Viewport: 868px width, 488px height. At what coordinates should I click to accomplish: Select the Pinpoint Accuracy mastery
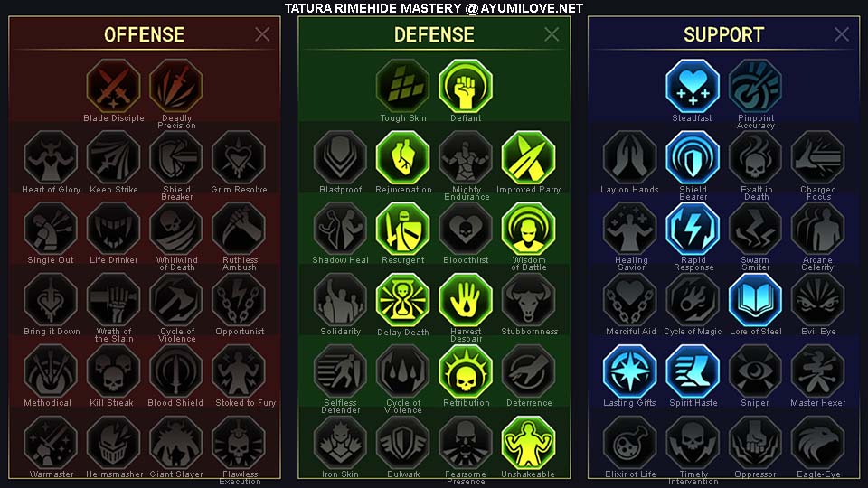click(755, 86)
